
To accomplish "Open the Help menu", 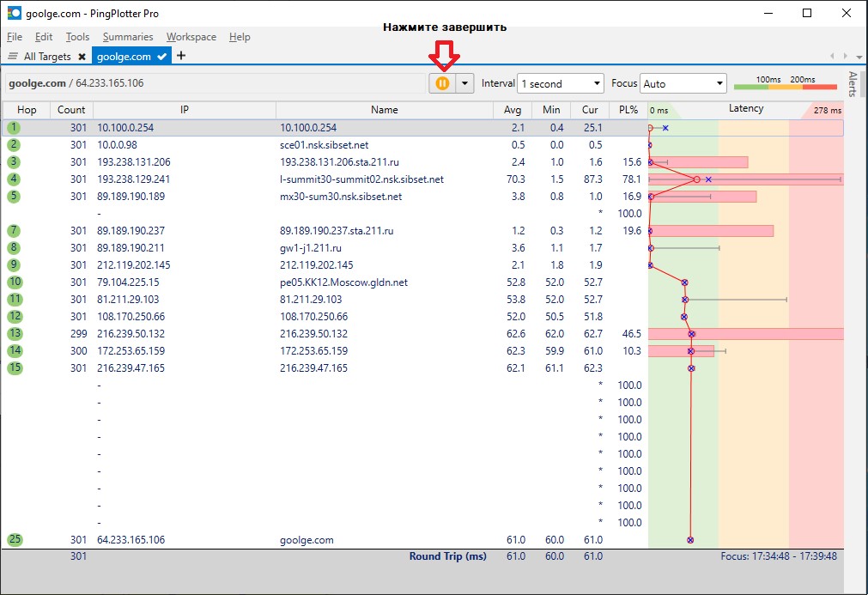I will [240, 37].
